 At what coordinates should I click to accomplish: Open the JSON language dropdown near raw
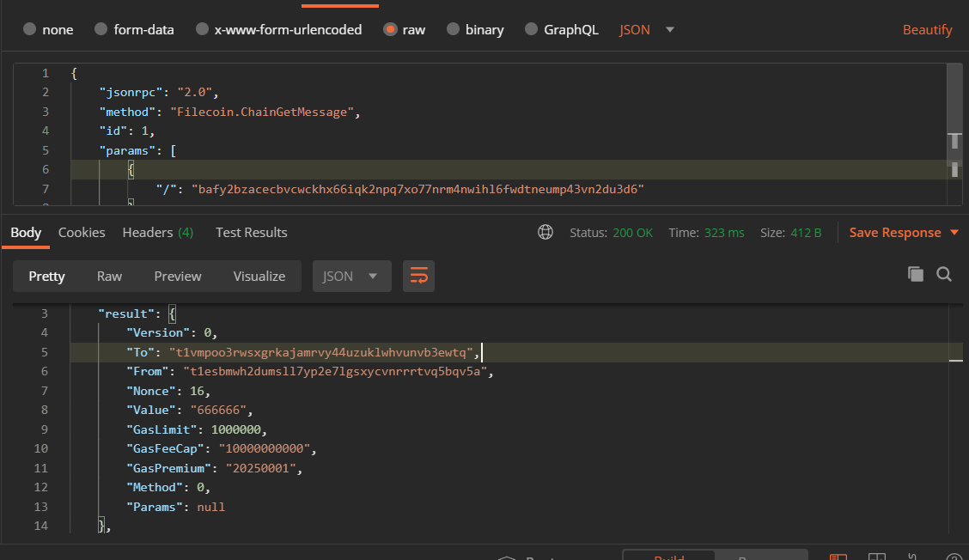pos(646,28)
